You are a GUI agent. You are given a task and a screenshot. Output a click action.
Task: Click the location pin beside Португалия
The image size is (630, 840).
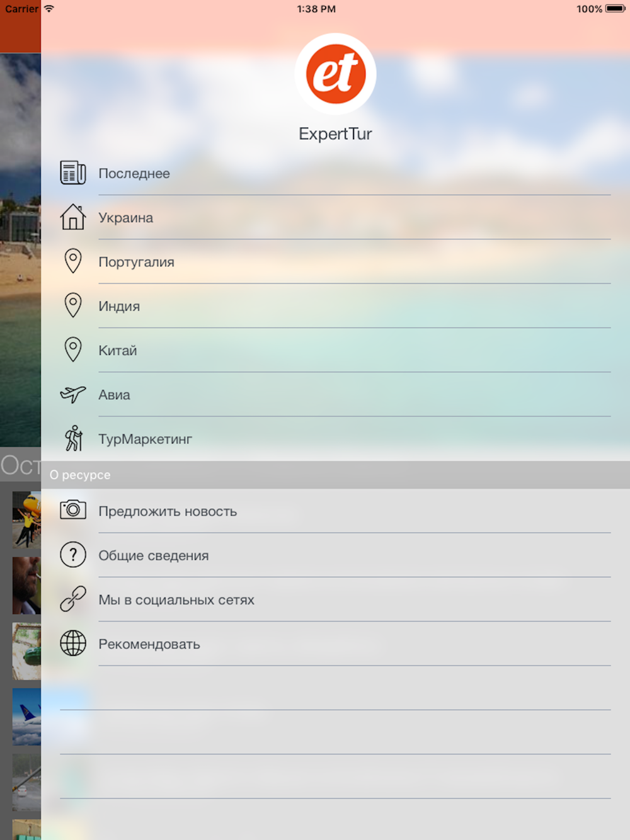[73, 261]
